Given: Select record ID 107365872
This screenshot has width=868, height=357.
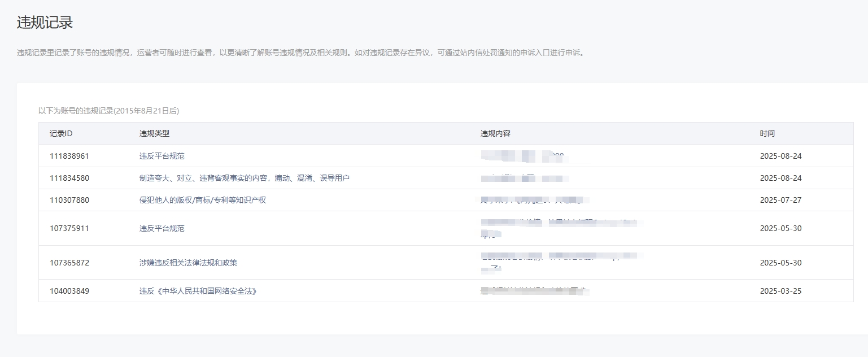Looking at the screenshot, I should pyautogui.click(x=69, y=263).
